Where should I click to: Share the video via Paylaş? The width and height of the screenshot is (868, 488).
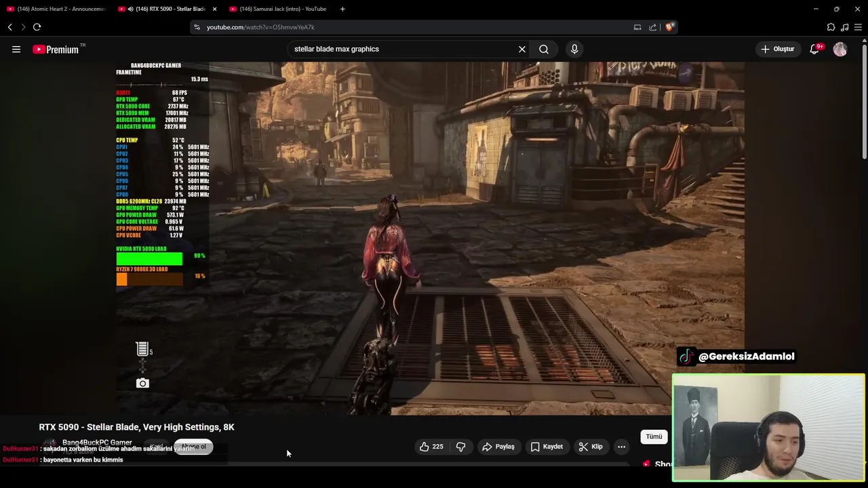pos(498,447)
